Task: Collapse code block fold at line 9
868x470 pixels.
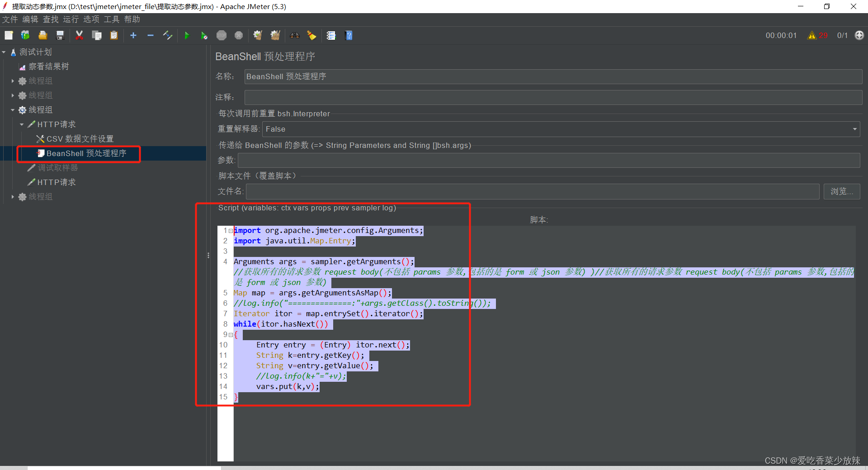Action: (231, 335)
